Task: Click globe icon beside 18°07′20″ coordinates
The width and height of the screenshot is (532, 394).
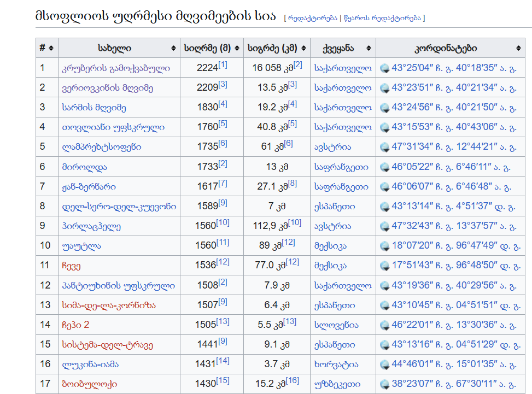Action: pos(385,246)
